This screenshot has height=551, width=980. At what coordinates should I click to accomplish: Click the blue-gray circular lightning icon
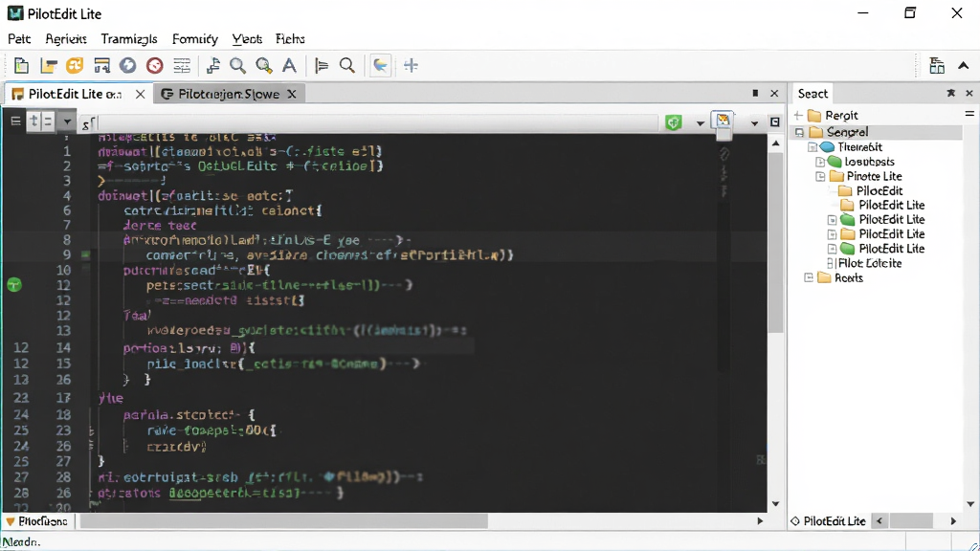tap(127, 66)
